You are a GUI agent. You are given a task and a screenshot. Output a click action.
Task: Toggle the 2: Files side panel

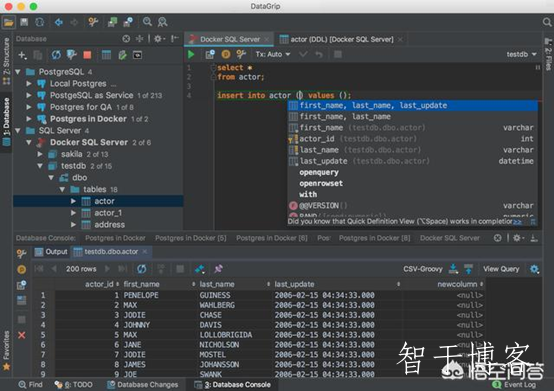pyautogui.click(x=548, y=54)
